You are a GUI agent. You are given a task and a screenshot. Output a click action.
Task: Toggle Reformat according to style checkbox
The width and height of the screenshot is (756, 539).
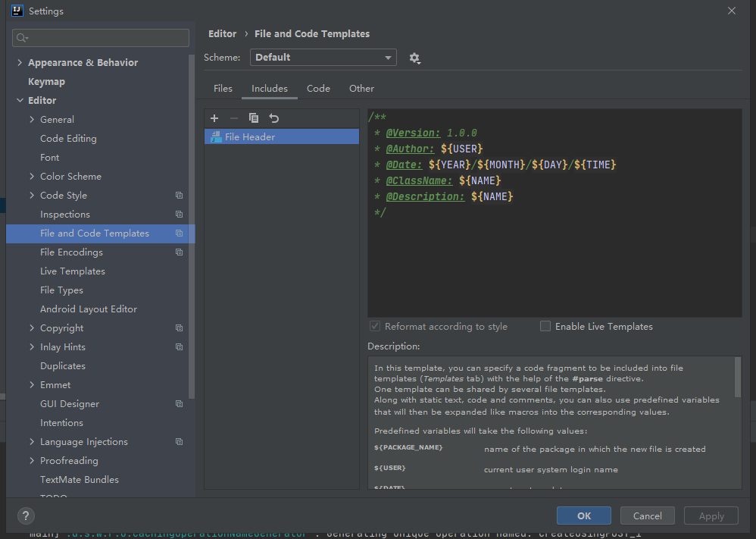(x=375, y=327)
